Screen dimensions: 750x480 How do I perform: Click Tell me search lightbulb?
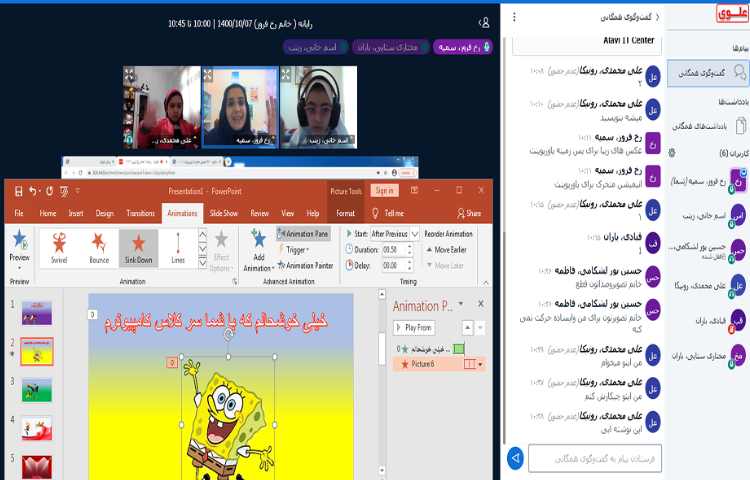pos(375,213)
